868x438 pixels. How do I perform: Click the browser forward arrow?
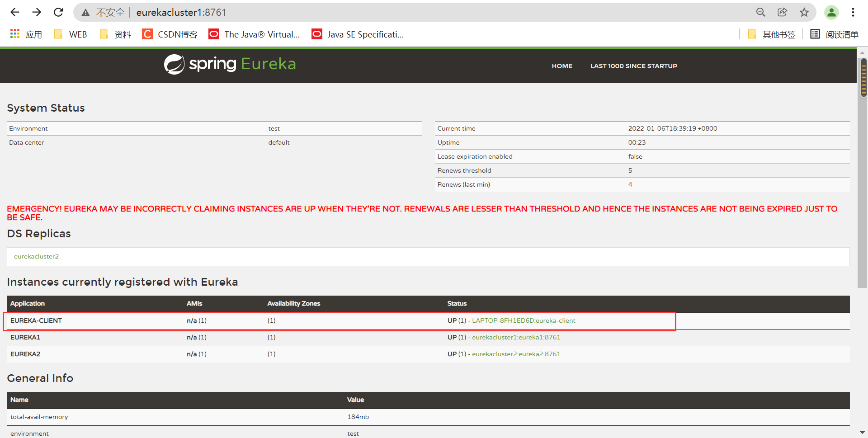(x=37, y=12)
